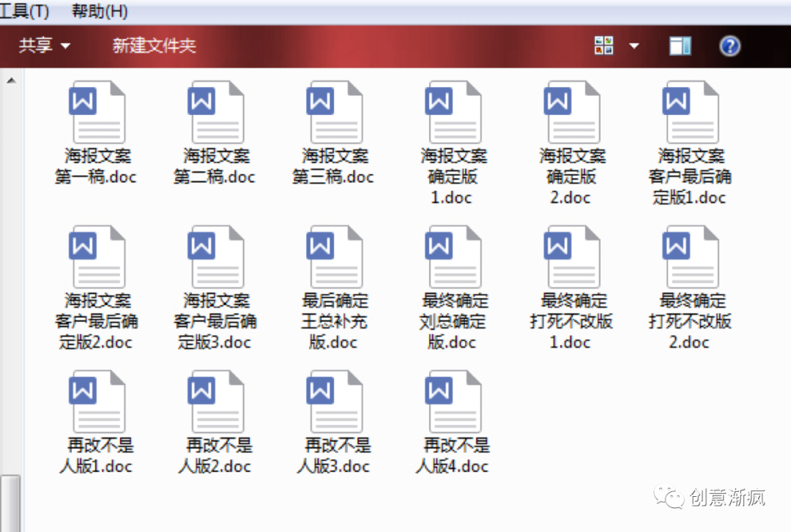Select file icon 海报文案第三稿.doc
Image resolution: width=791 pixels, height=532 pixels.
coord(335,112)
